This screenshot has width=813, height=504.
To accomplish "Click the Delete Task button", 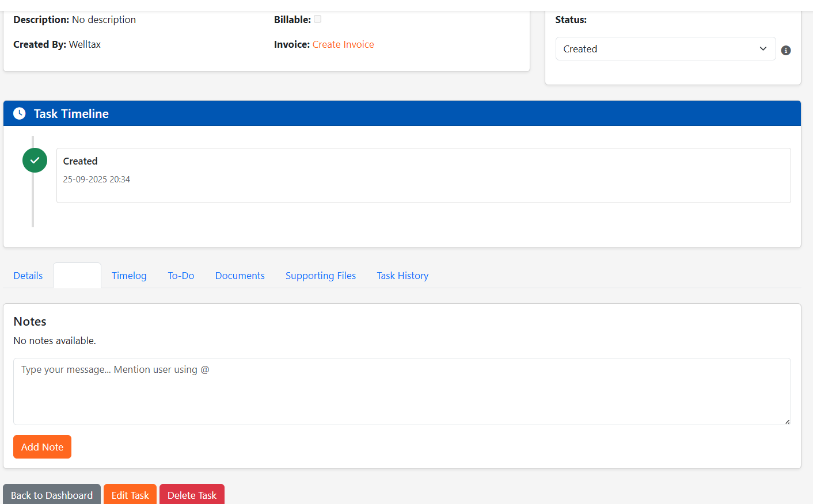I will click(192, 495).
